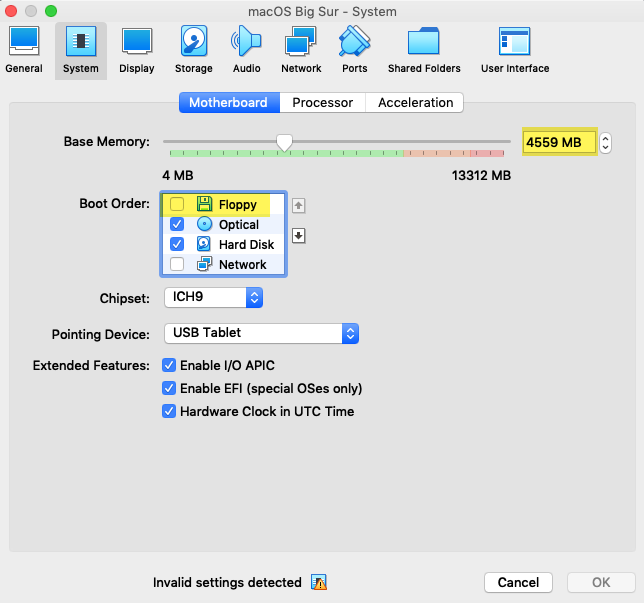This screenshot has width=644, height=603.
Task: Click the macOS Big Sur - System title
Action: pos(322,12)
